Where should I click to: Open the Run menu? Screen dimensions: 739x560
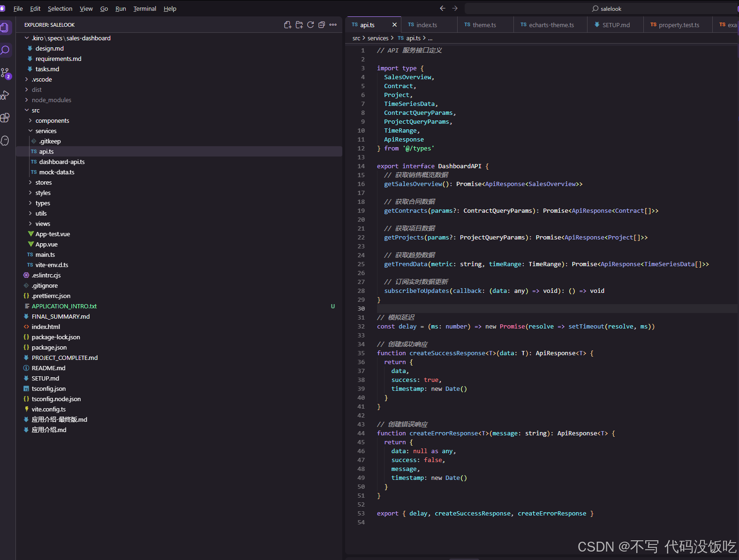[121, 8]
